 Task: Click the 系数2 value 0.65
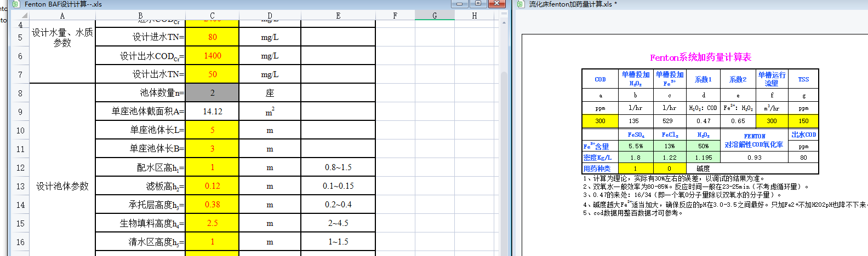(x=738, y=121)
